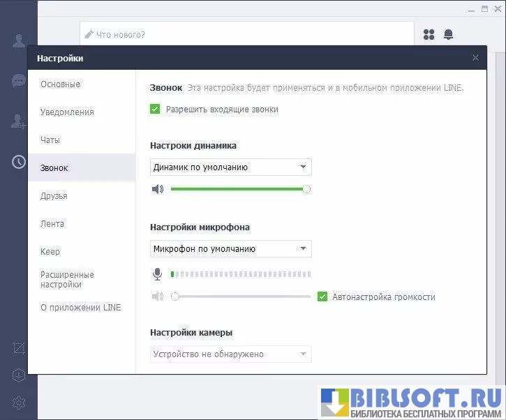
Task: Click the add friend icon in sidebar
Action: coord(19,121)
